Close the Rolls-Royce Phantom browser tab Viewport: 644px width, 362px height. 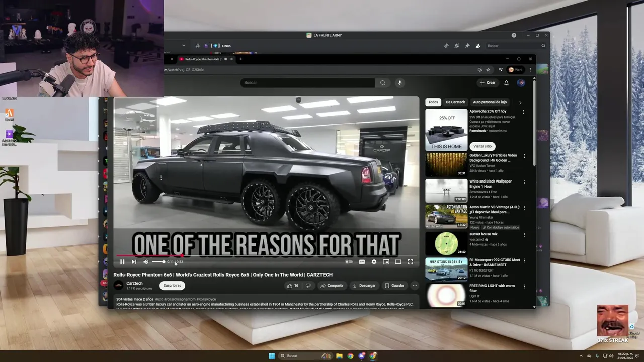coord(231,59)
